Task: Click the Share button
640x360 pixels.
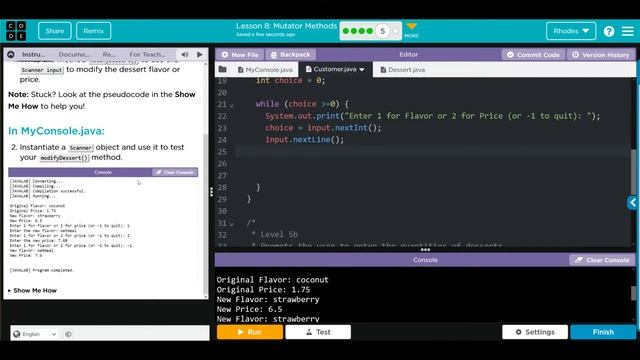Action: pos(55,31)
